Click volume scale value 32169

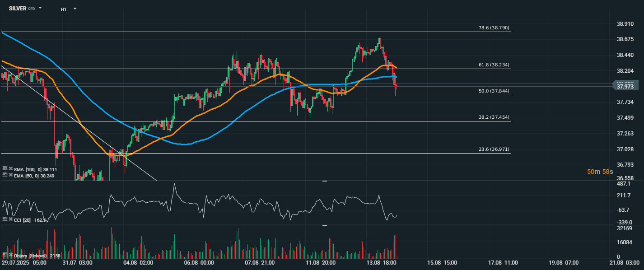point(625,228)
